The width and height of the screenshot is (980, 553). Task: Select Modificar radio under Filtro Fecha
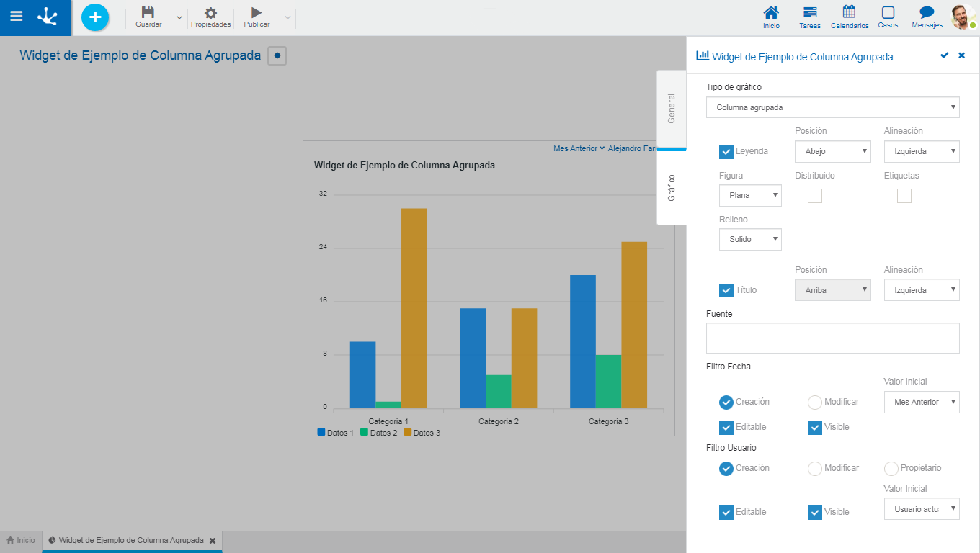tap(815, 403)
